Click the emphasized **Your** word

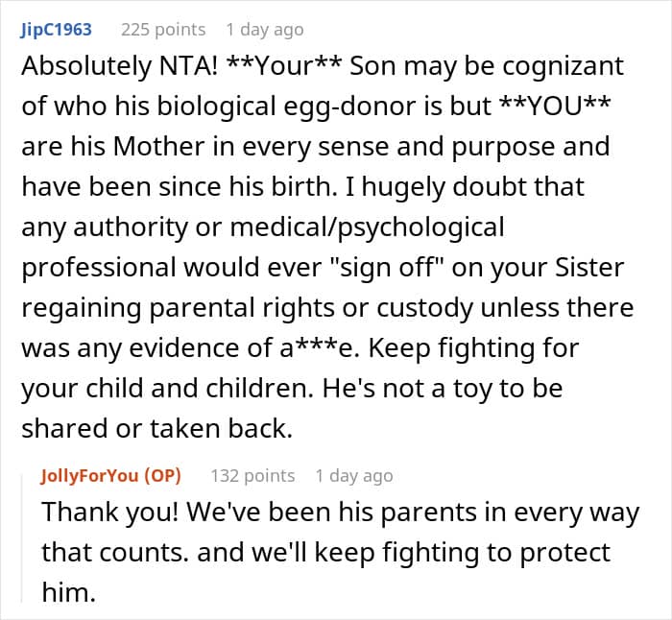[x=284, y=66]
